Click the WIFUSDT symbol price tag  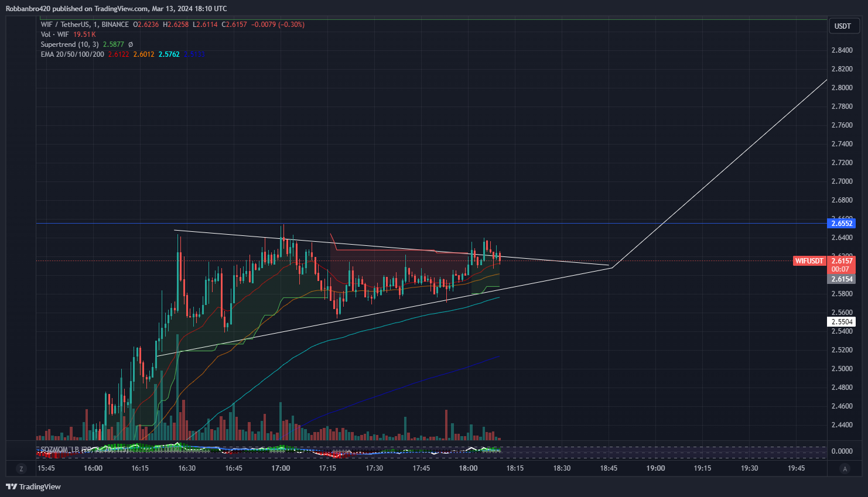click(x=809, y=261)
